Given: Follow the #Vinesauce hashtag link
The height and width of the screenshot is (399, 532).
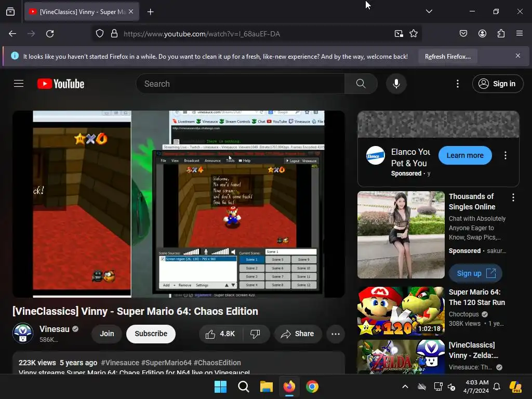Looking at the screenshot, I should pos(120,363).
